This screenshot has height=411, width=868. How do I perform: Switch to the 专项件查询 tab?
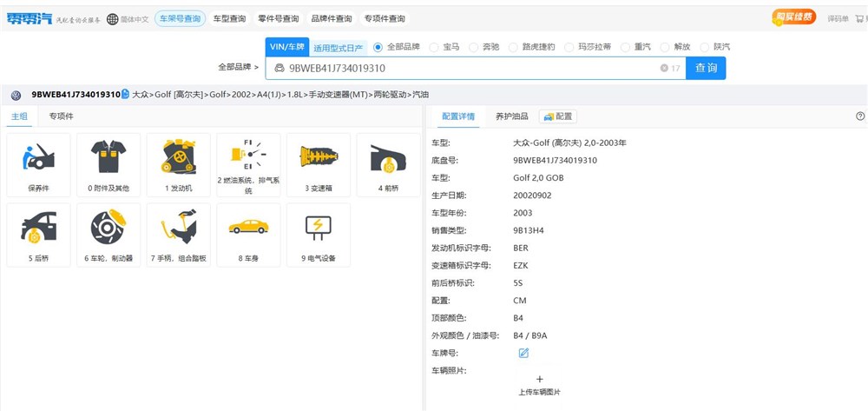point(385,19)
